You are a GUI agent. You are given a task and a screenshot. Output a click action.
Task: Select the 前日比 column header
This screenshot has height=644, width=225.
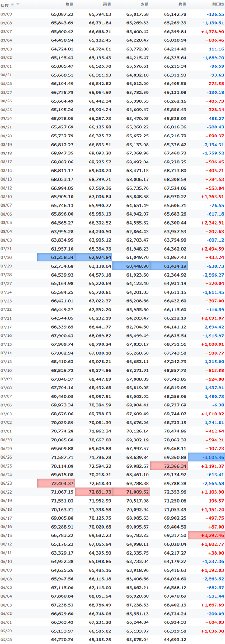(218, 4)
